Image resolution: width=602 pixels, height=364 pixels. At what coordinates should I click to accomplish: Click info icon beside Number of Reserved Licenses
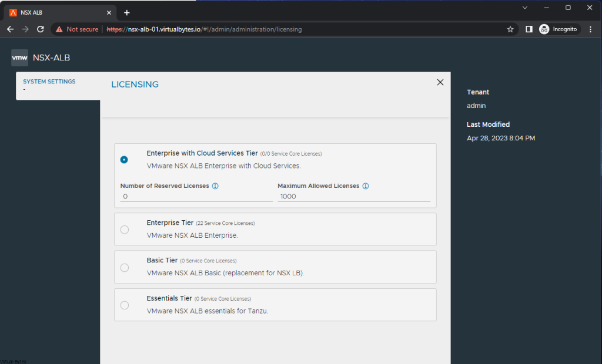point(215,186)
